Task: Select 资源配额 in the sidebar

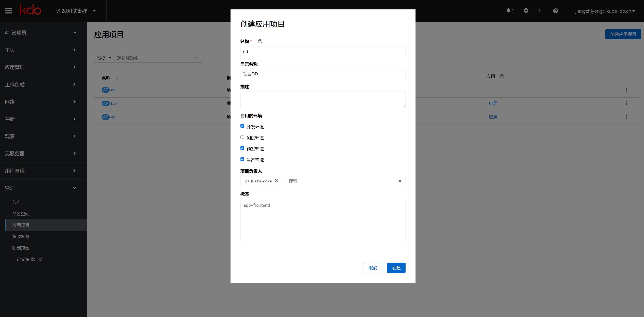Action: click(x=21, y=237)
